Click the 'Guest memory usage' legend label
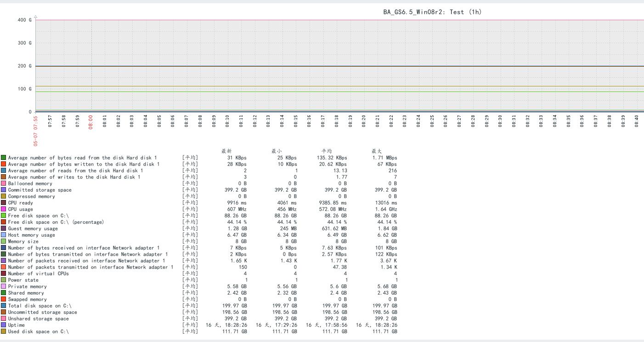This screenshot has height=342, width=644. pyautogui.click(x=33, y=228)
